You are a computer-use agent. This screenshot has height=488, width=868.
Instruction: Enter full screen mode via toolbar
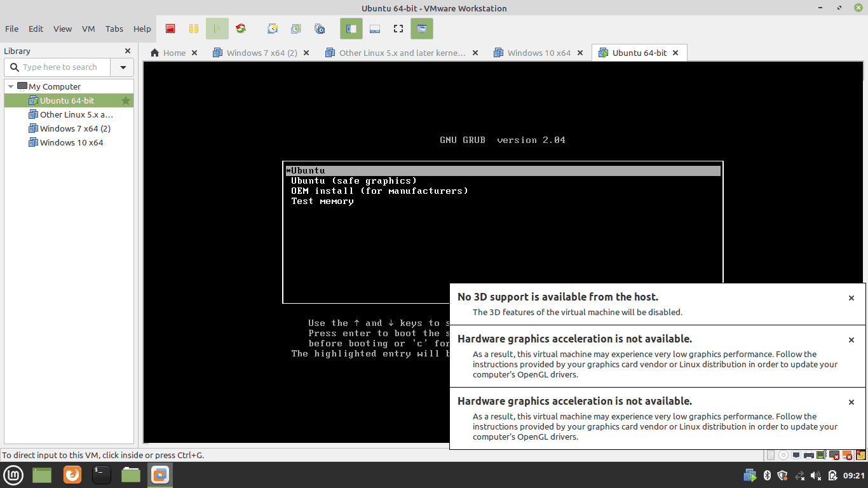coord(398,29)
